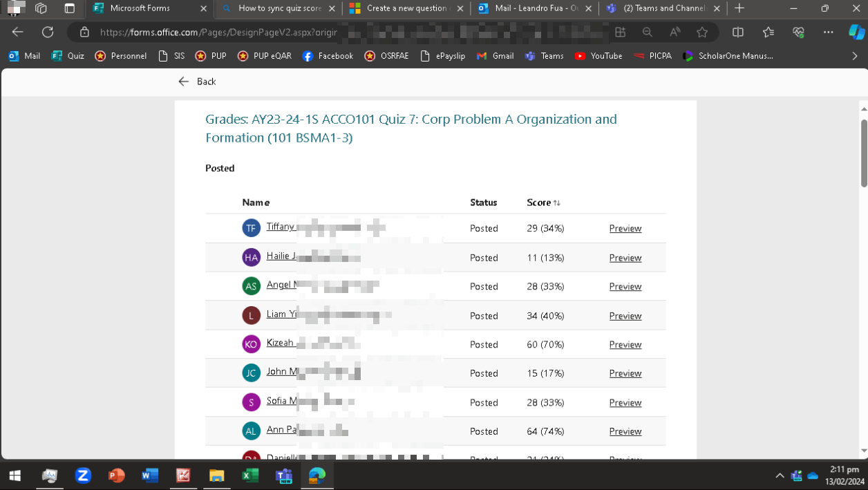The height and width of the screenshot is (490, 868).
Task: Go back using the browser back arrow
Action: click(18, 32)
